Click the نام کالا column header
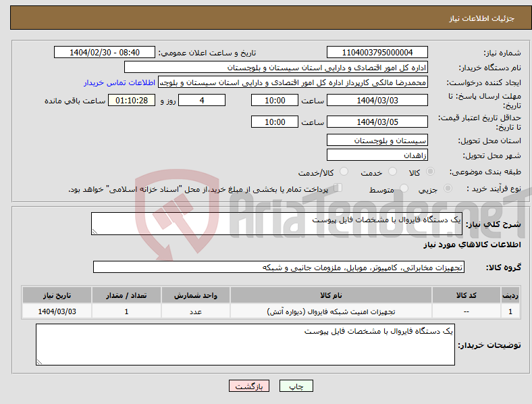Image resolution: width=532 pixels, height=404 pixels. 331,295
